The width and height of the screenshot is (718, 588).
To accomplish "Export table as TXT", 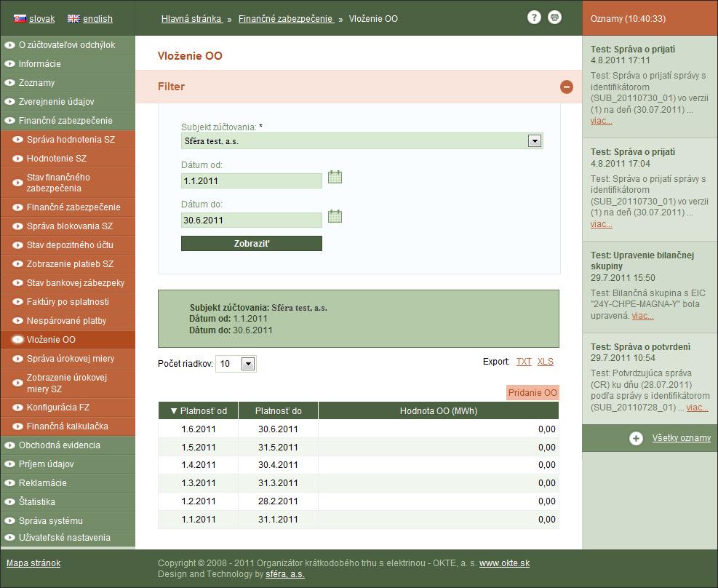I will click(524, 362).
